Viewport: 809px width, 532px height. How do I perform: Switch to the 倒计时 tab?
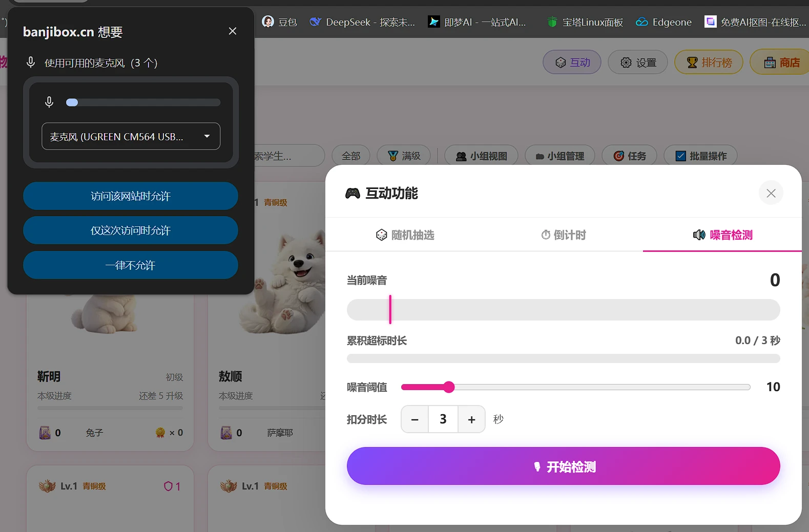click(564, 235)
